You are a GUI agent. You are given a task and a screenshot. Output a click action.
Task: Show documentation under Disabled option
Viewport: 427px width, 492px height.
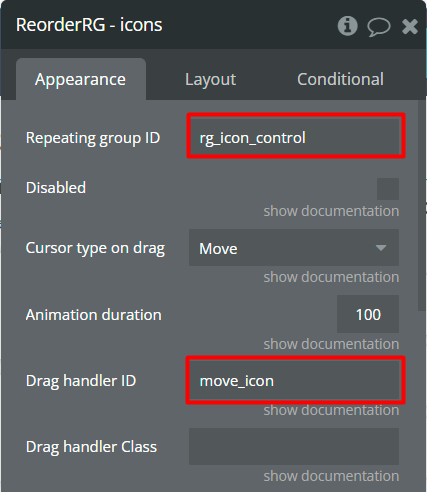click(x=331, y=211)
